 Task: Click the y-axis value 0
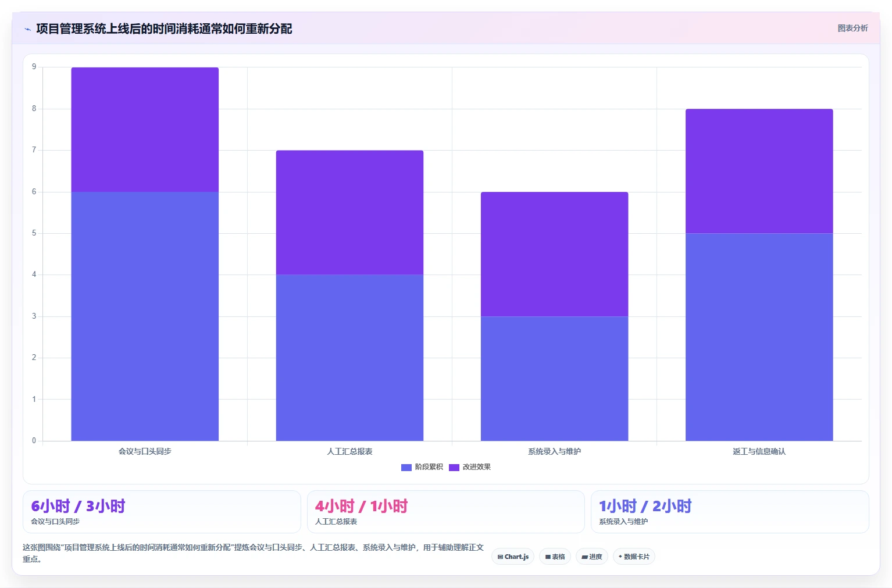pyautogui.click(x=34, y=441)
